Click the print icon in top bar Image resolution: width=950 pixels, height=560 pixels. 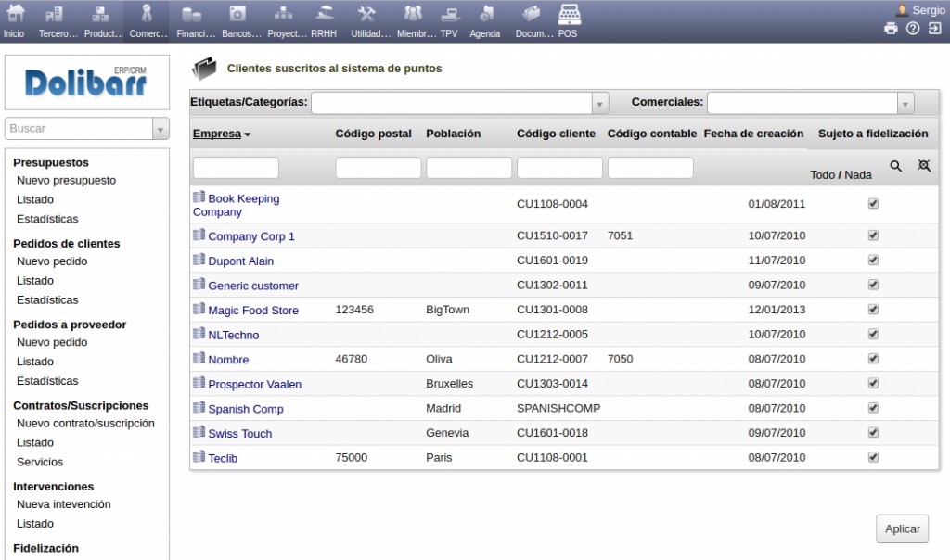coord(891,29)
